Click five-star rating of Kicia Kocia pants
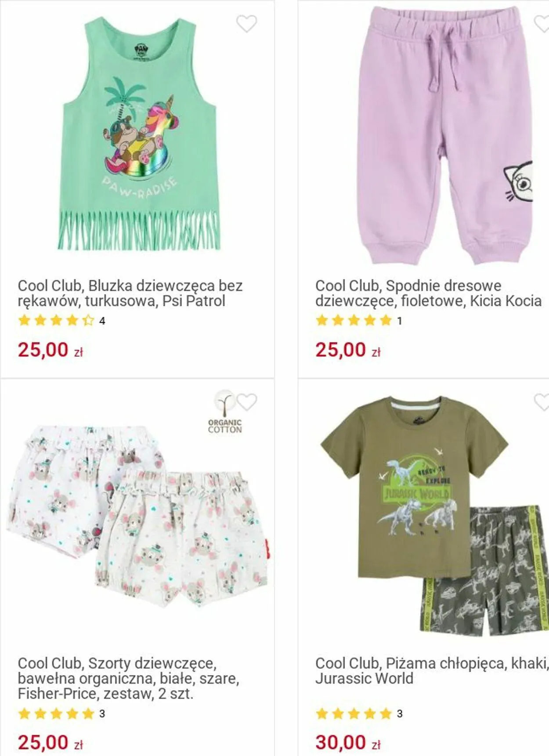Viewport: 549px width, 756px height. tap(354, 320)
